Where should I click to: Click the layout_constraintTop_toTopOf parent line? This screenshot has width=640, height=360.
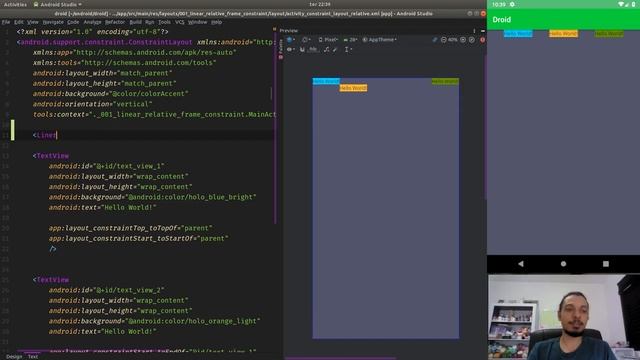click(x=131, y=228)
